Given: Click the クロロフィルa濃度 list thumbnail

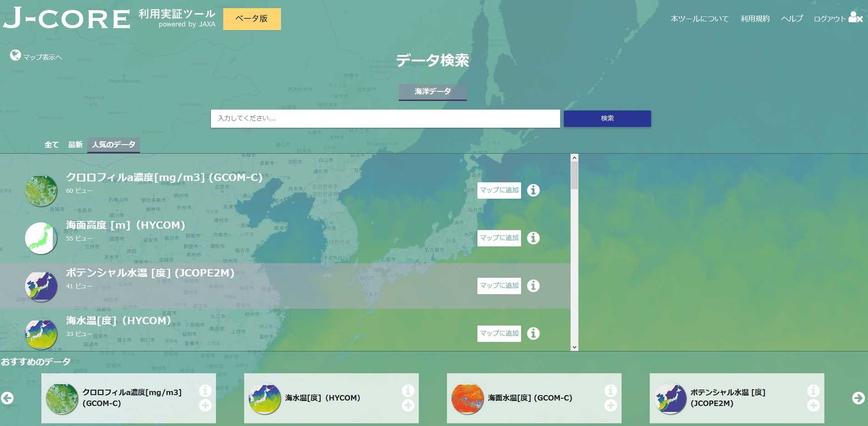Looking at the screenshot, I should pos(41,190).
